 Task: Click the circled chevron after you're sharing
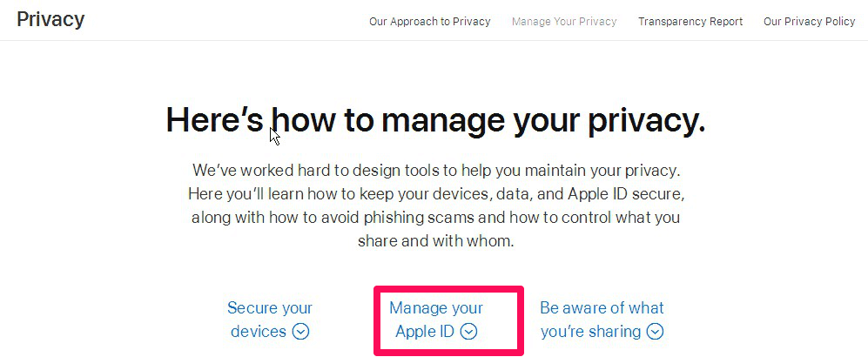coord(655,332)
